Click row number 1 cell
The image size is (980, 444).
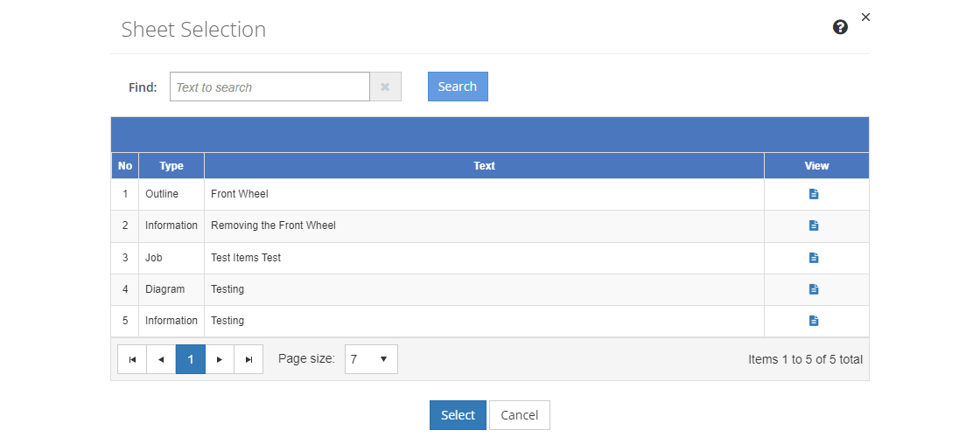pos(125,194)
